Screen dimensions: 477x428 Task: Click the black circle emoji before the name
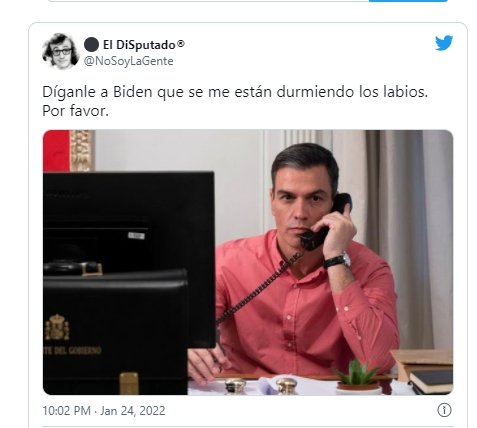[x=91, y=44]
